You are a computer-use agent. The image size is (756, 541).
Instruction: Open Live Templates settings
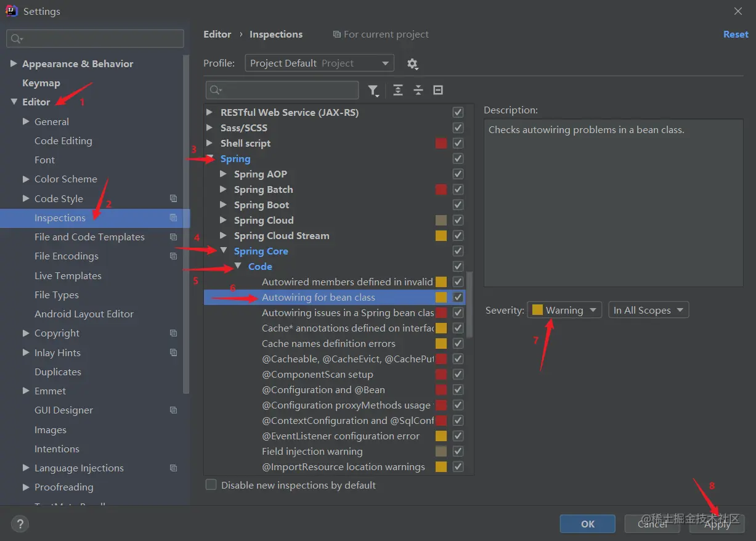point(68,275)
